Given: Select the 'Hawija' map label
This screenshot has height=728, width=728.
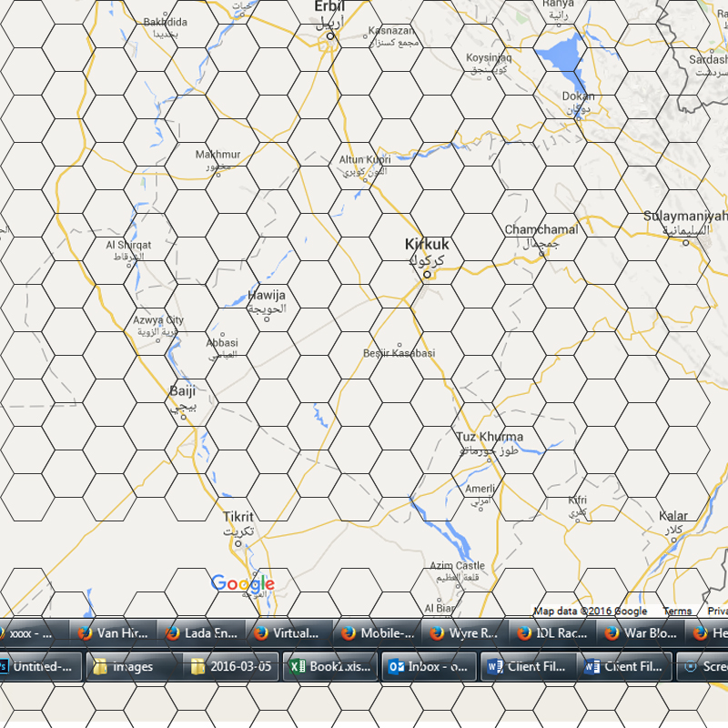Looking at the screenshot, I should 267,295.
